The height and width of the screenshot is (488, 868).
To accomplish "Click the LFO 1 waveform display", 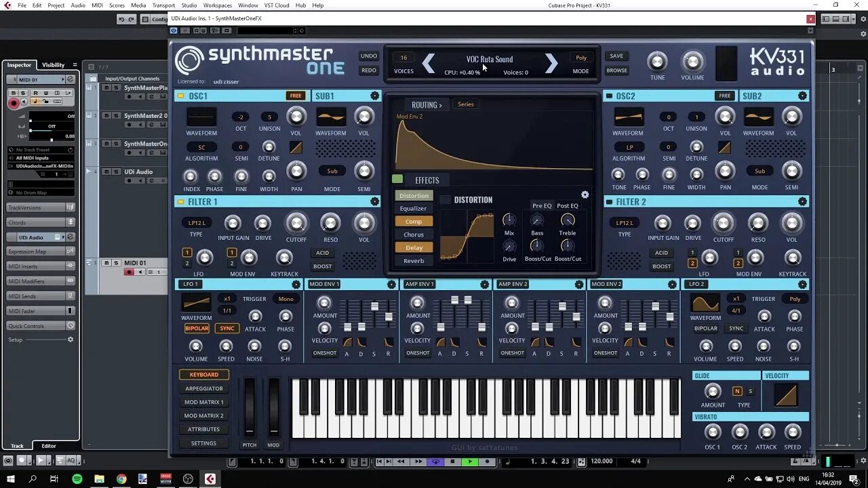I will tap(196, 302).
